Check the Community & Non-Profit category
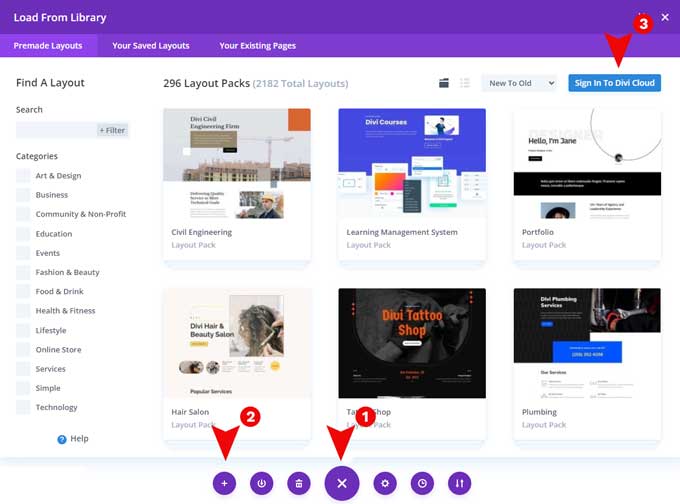The image size is (680, 504). 23,214
